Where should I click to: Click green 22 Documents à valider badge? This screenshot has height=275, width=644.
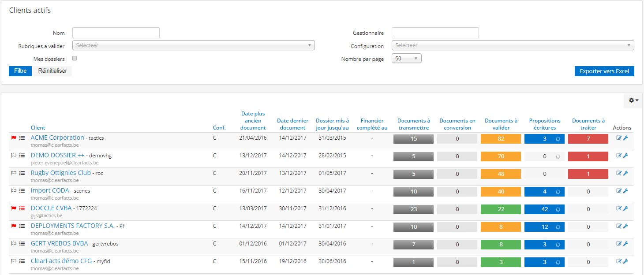pos(501,209)
